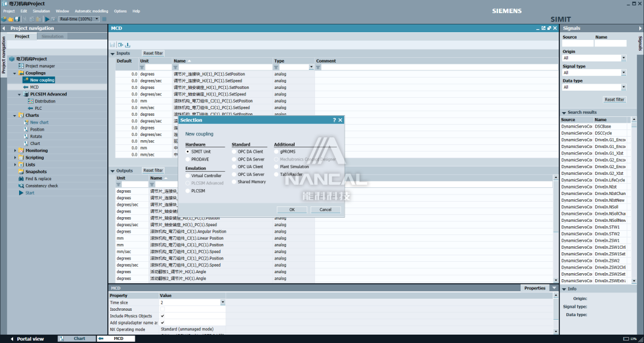Click the MCD editor download arrow icon

[128, 45]
